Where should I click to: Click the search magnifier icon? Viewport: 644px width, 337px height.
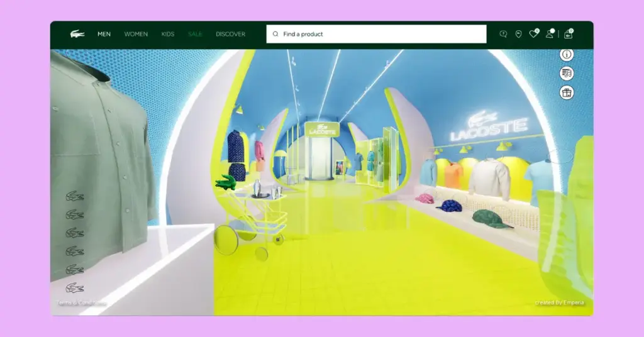[x=275, y=34]
